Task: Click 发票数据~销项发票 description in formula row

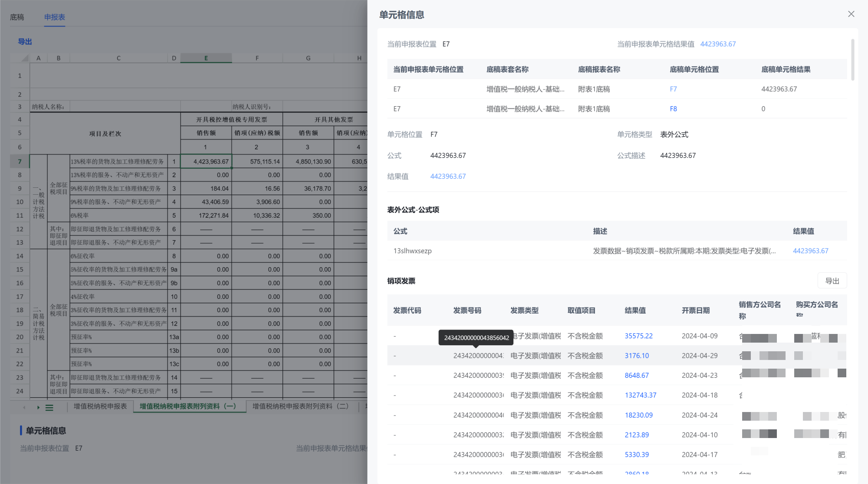Action: 684,251
